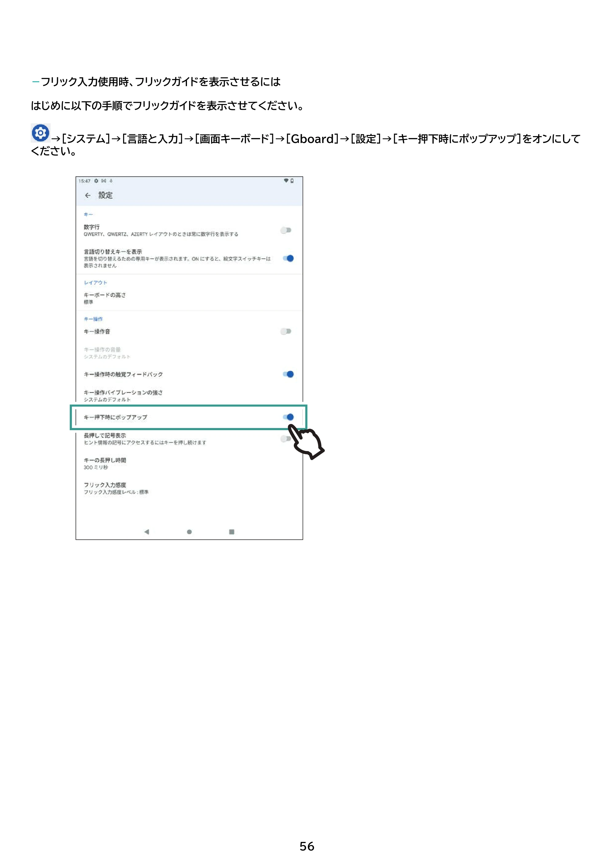Open フリック入力感度 setting
The width and height of the screenshot is (614, 868).
[x=189, y=488]
